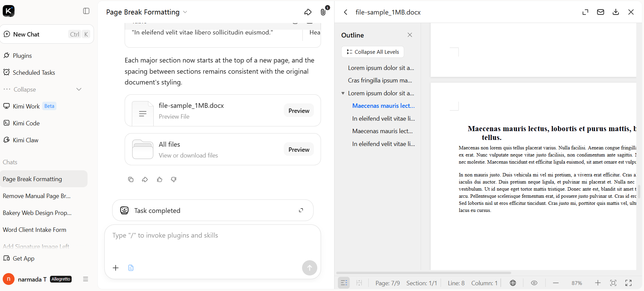Click Collapse All Levels

pyautogui.click(x=373, y=52)
